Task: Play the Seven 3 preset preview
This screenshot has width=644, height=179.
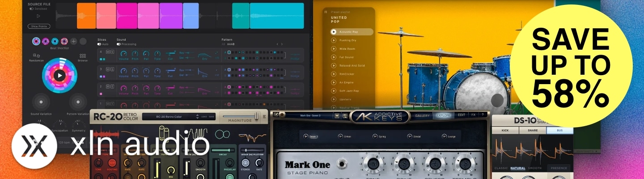Action: [306, 136]
